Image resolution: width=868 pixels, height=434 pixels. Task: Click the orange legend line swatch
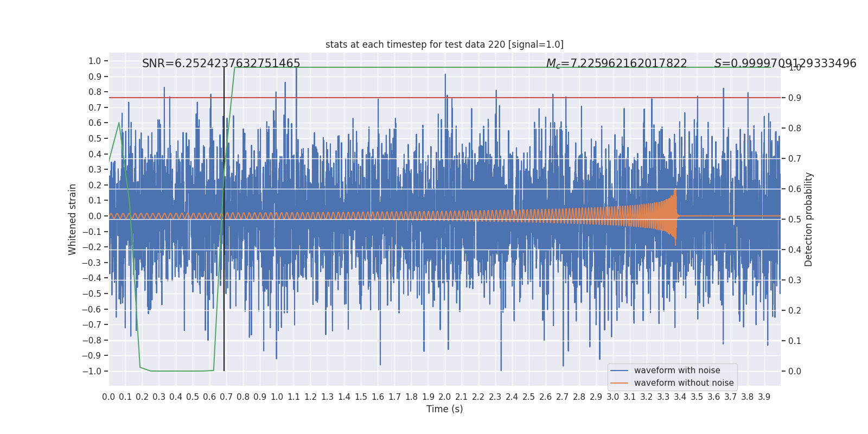619,383
